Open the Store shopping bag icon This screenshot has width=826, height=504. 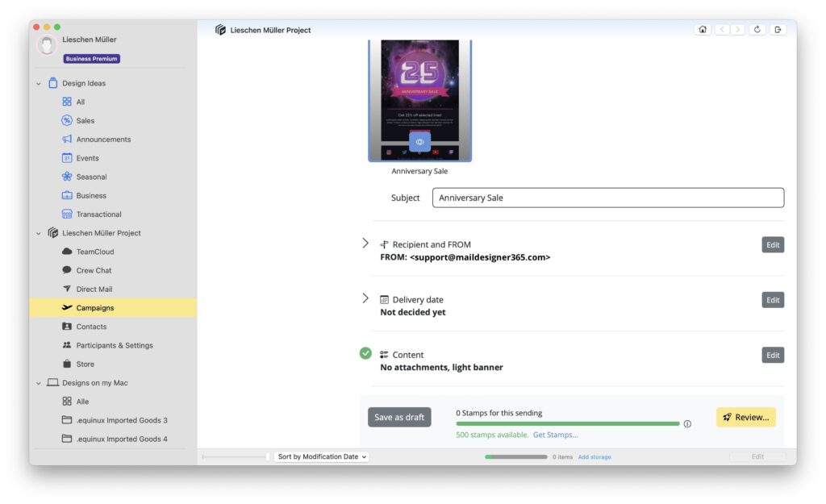(x=67, y=364)
